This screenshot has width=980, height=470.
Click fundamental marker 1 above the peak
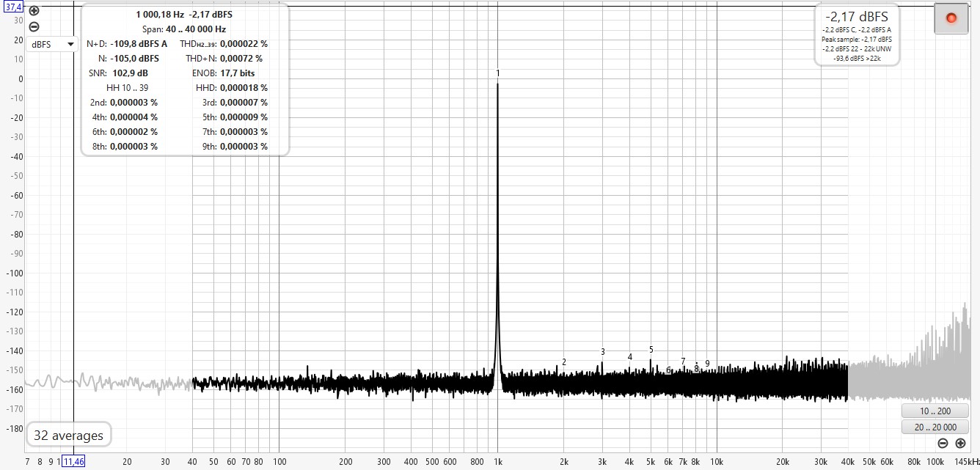point(497,73)
